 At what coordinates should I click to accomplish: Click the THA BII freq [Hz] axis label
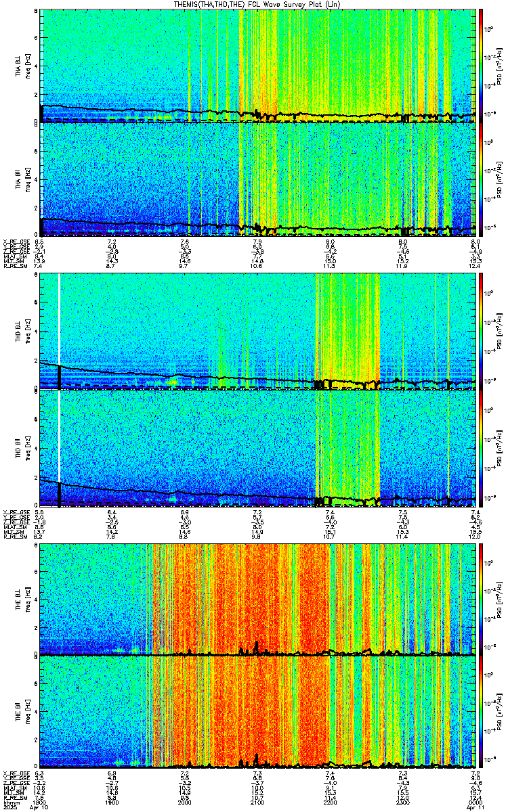point(28,180)
